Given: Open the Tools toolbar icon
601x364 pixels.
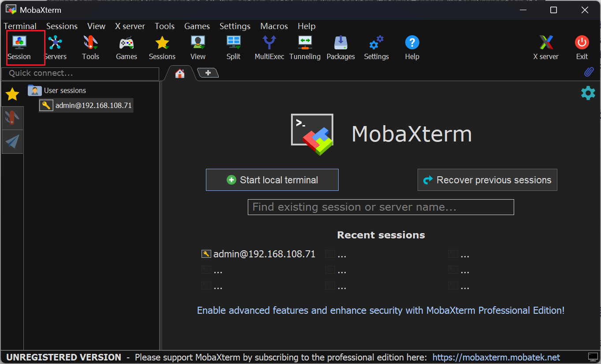Looking at the screenshot, I should [x=90, y=48].
